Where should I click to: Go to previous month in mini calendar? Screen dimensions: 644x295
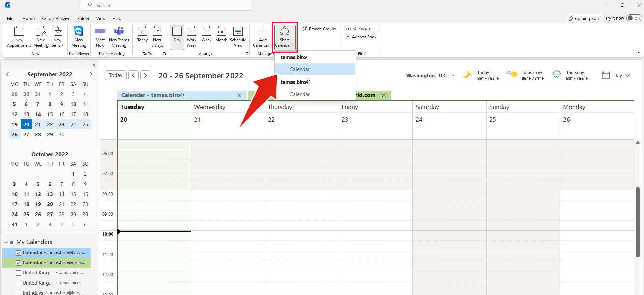7,74
